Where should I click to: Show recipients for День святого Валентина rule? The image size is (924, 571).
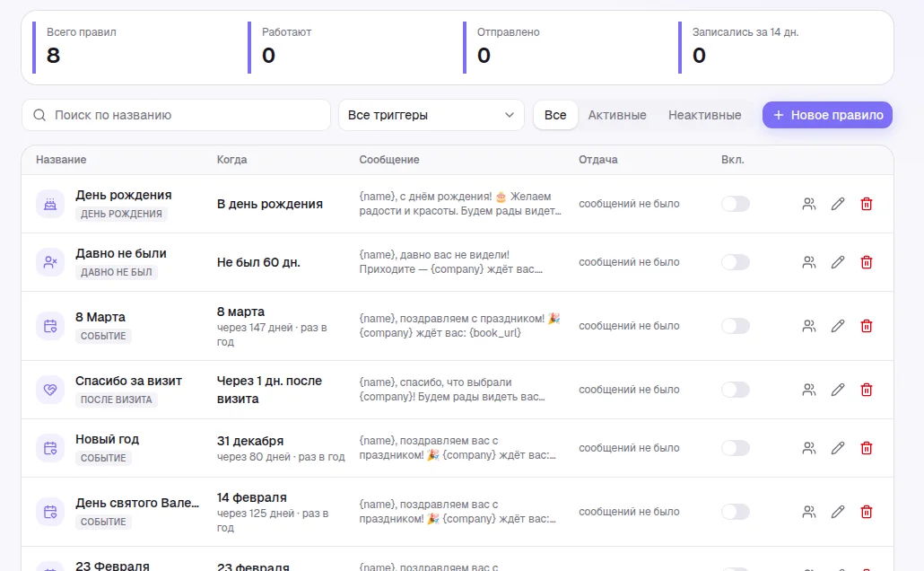click(x=809, y=512)
